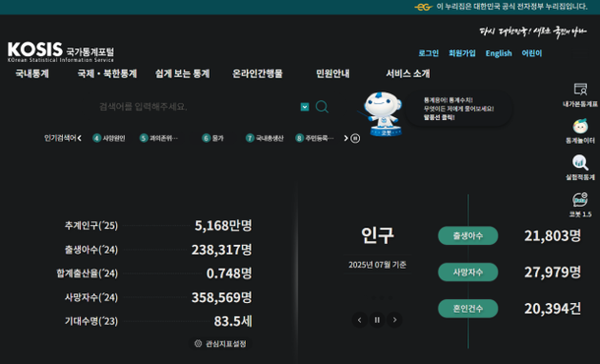This screenshot has height=364, width=600.
Task: Show previous popular search keywords
Action: pos(80,138)
